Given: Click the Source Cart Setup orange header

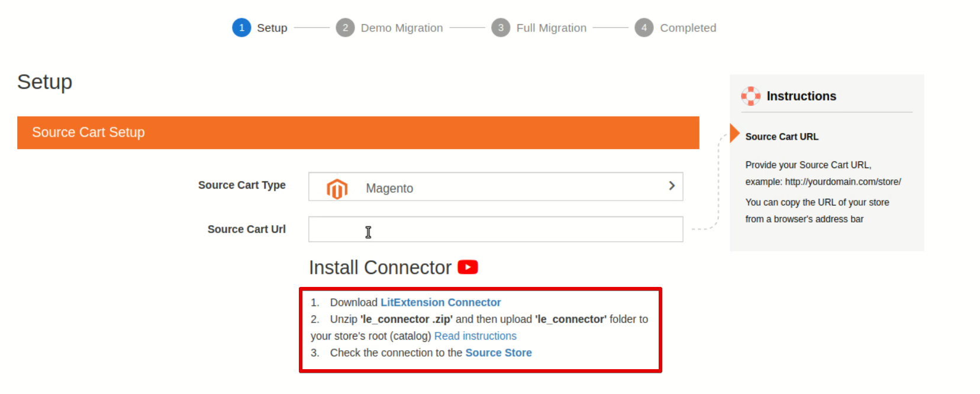Looking at the screenshot, I should [358, 133].
